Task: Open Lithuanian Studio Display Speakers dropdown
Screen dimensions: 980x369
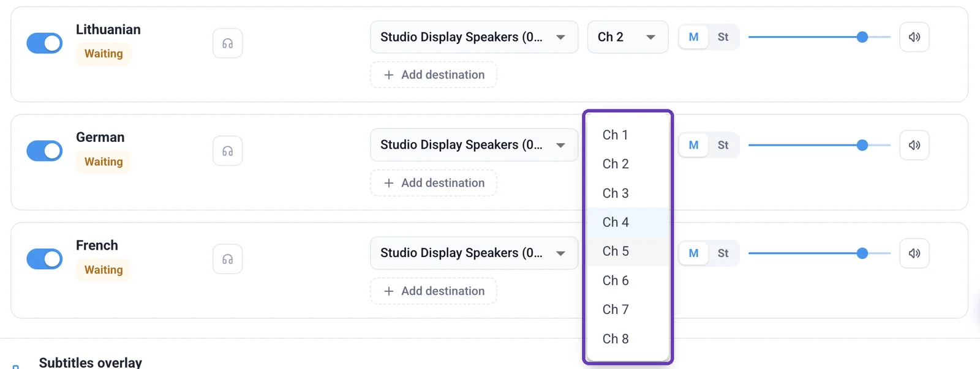Action: point(474,37)
